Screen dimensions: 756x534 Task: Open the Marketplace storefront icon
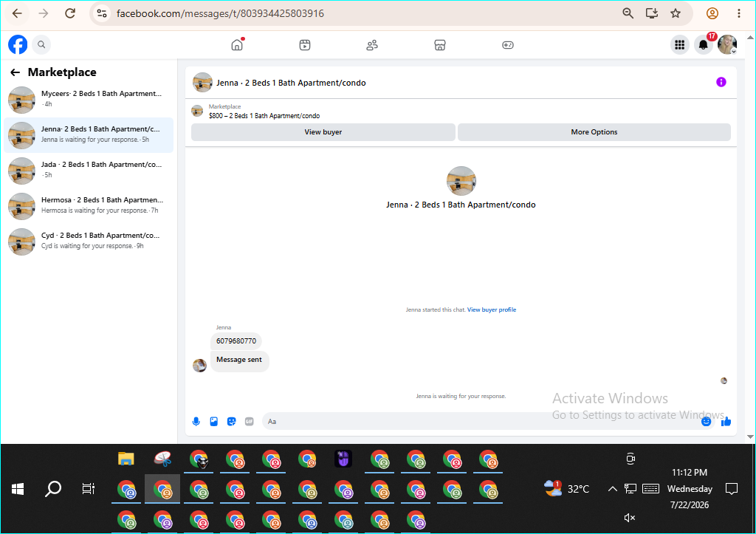pos(440,45)
